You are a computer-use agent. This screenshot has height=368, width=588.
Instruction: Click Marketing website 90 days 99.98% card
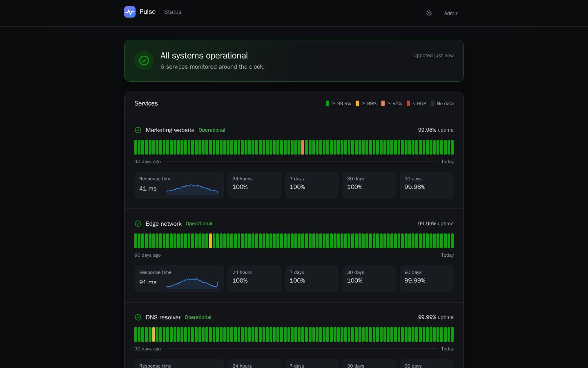click(427, 185)
